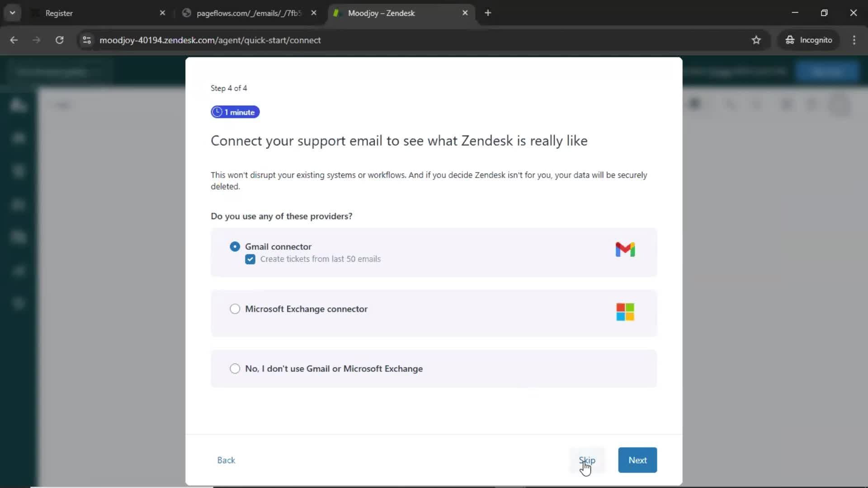Toggle Create tickets from last 50 emails checkbox
The height and width of the screenshot is (488, 868).
tap(250, 259)
